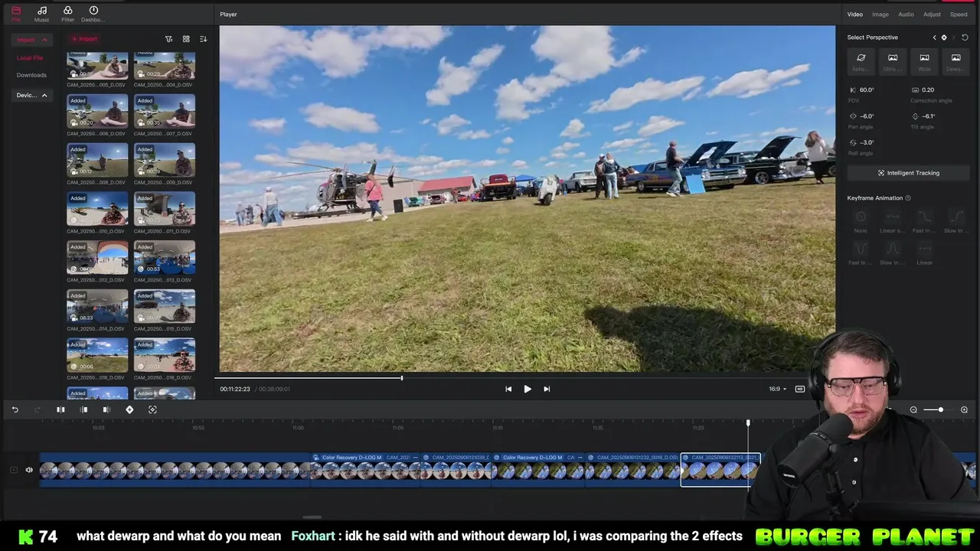Open the Dashboard tab
Image resolution: width=980 pixels, height=551 pixels.
[93, 14]
